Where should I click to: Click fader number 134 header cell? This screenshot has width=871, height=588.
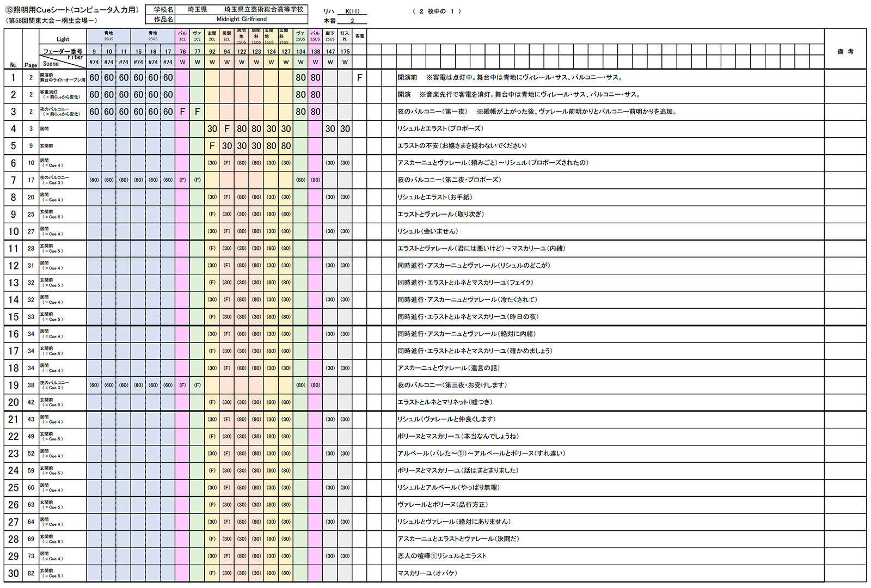point(300,52)
